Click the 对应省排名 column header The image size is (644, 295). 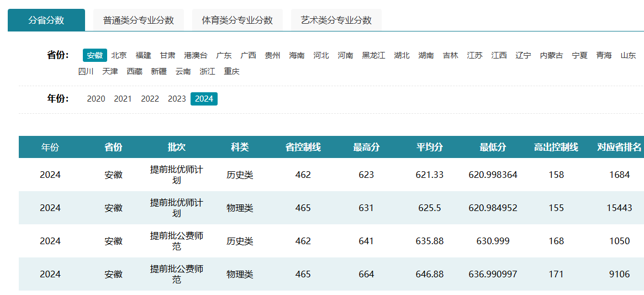pos(619,147)
